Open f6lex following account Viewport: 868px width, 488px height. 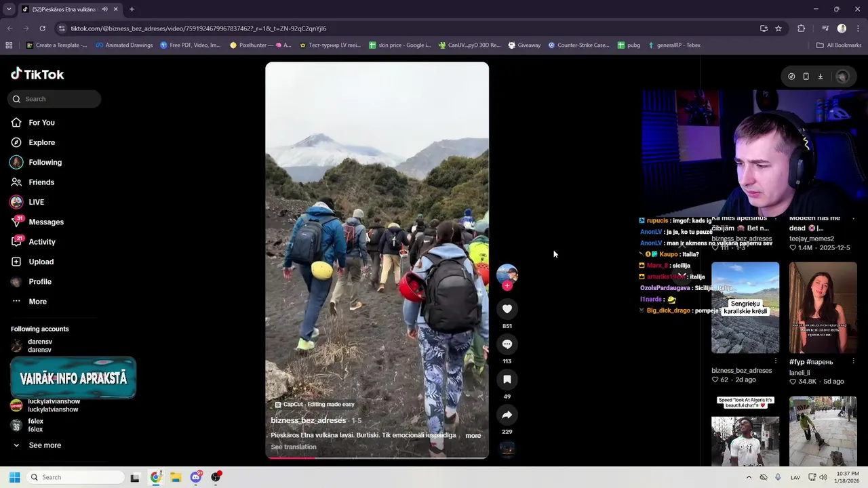(35, 425)
